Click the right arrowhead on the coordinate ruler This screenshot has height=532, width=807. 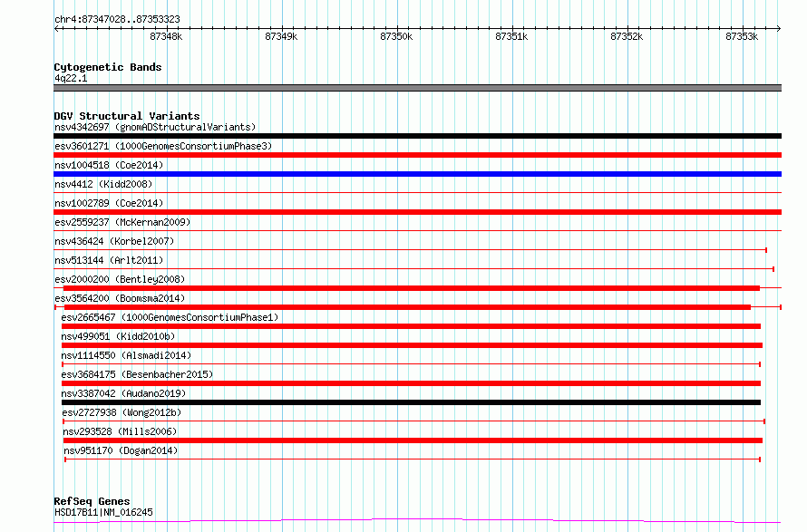(x=779, y=29)
